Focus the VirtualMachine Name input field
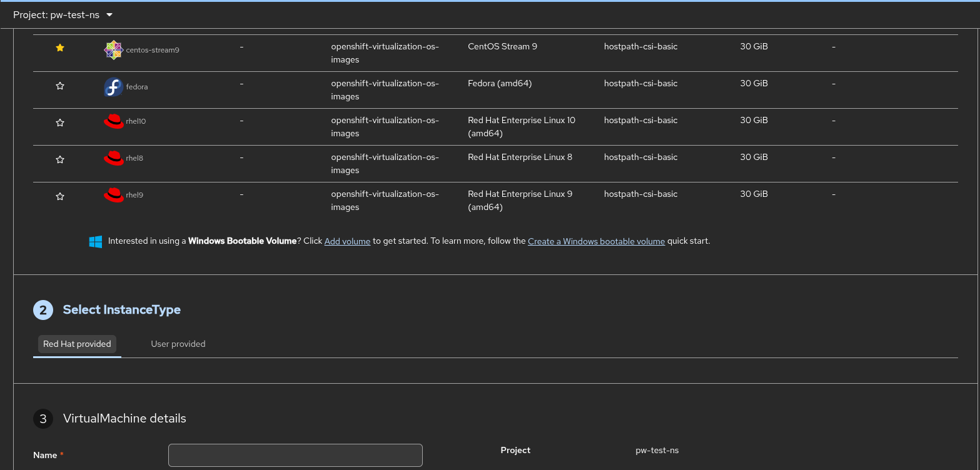This screenshot has width=980, height=470. (295, 455)
